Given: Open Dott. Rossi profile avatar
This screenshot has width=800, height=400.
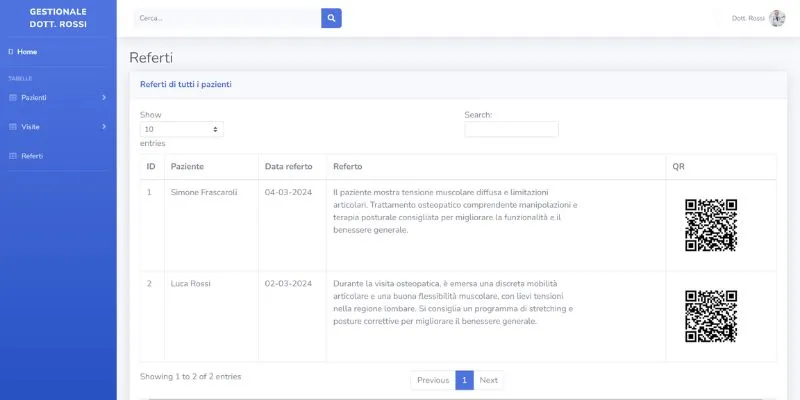Looking at the screenshot, I should (x=777, y=18).
